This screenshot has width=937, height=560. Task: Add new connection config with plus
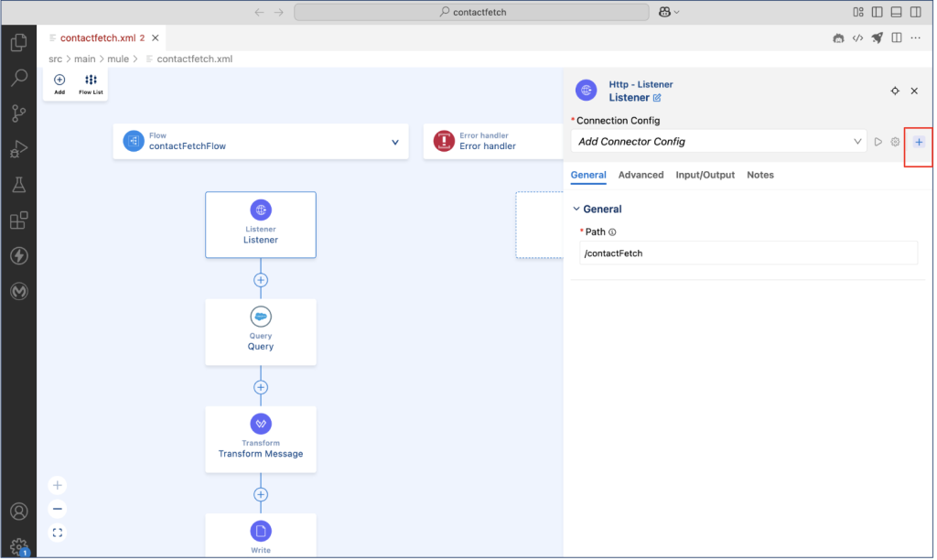(x=919, y=142)
